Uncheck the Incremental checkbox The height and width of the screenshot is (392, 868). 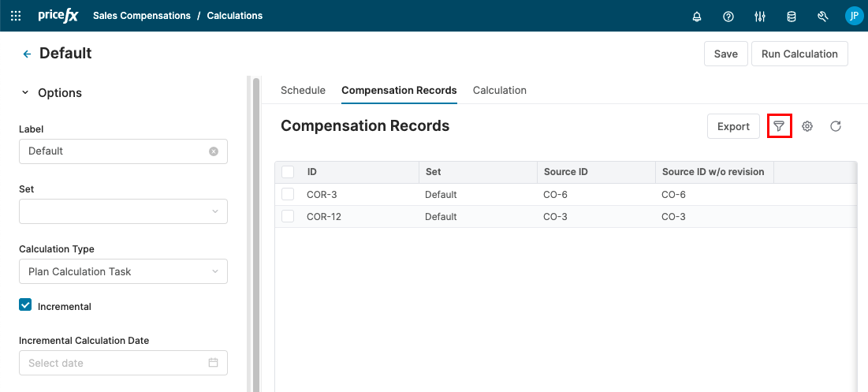[x=25, y=305]
